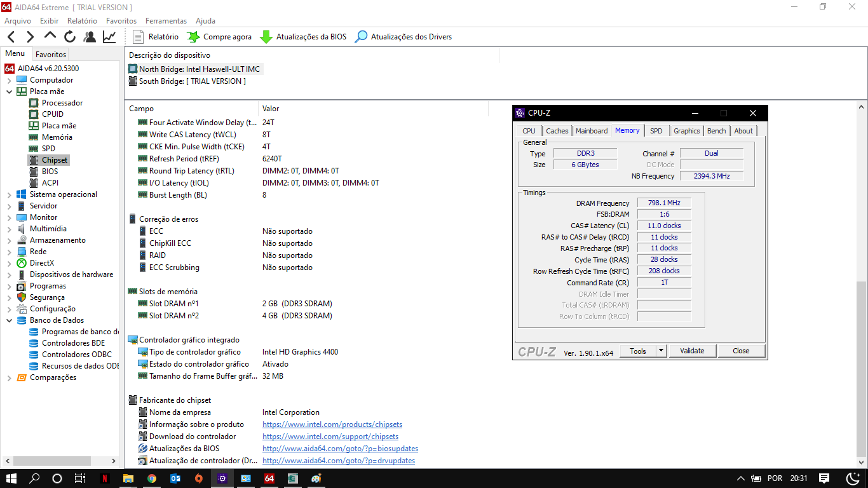Open the graph chart icon in the toolbar
Image resolution: width=868 pixels, height=488 pixels.
pos(109,37)
